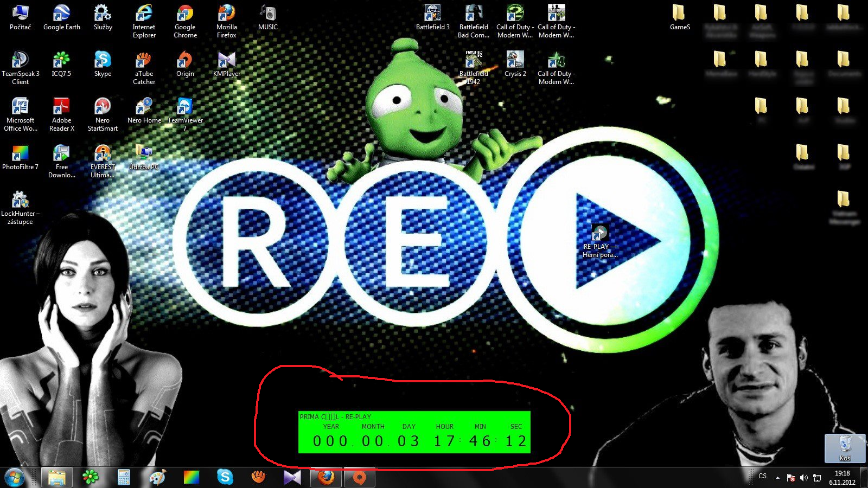Image resolution: width=868 pixels, height=488 pixels.
Task: Select the Free Download shortcut icon
Action: 61,162
